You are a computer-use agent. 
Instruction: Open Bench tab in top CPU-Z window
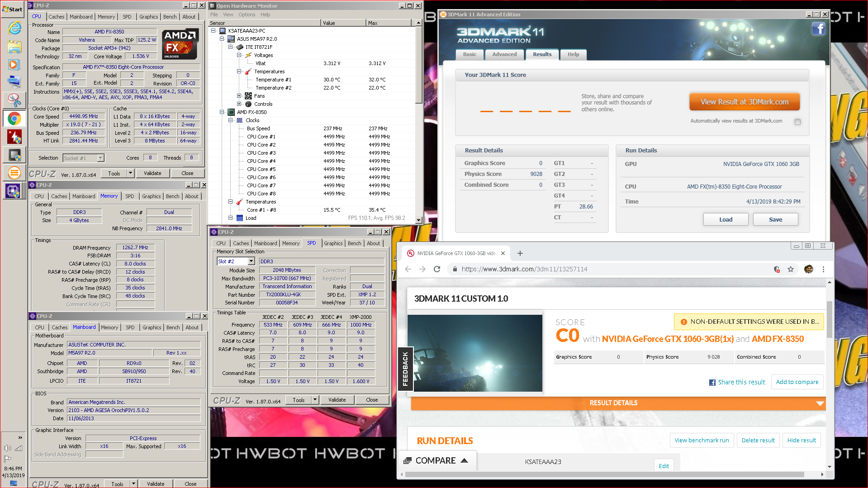[x=170, y=17]
